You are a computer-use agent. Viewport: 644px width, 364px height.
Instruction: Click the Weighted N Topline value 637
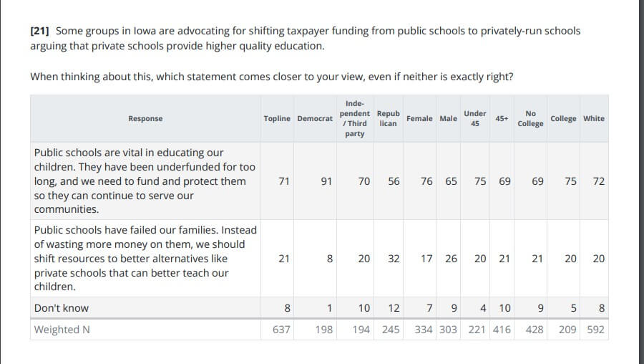pos(282,330)
